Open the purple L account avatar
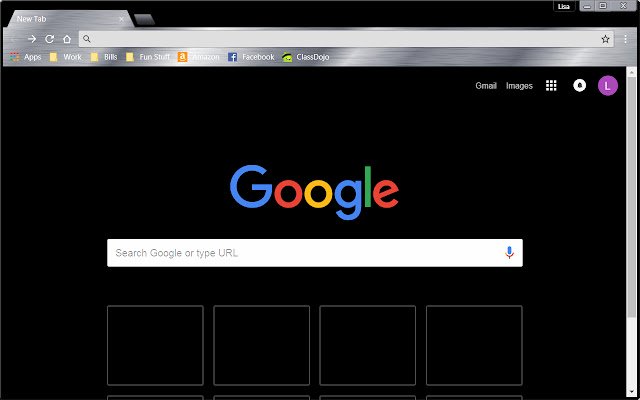 coord(608,86)
